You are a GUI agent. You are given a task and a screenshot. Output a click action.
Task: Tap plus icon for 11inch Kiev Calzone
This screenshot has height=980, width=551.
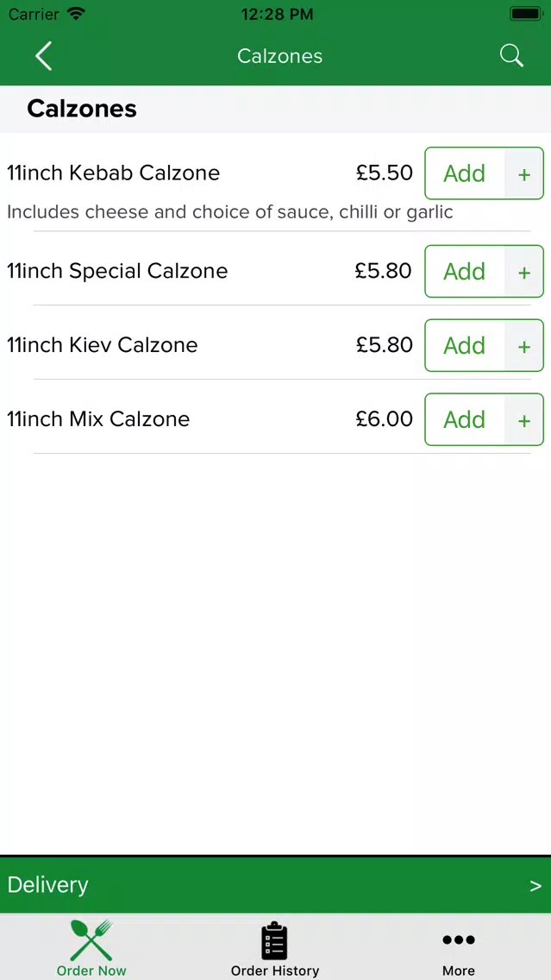(524, 346)
